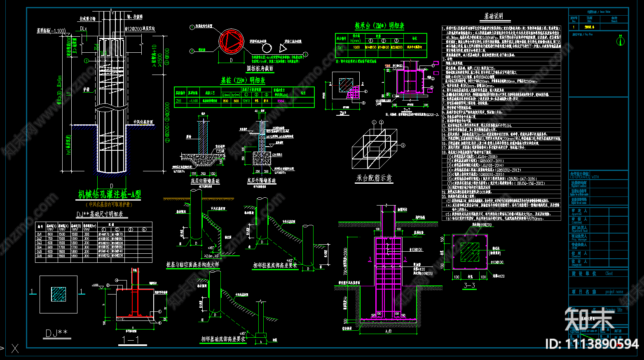Select the label '承台配筋示意'

tap(374, 178)
